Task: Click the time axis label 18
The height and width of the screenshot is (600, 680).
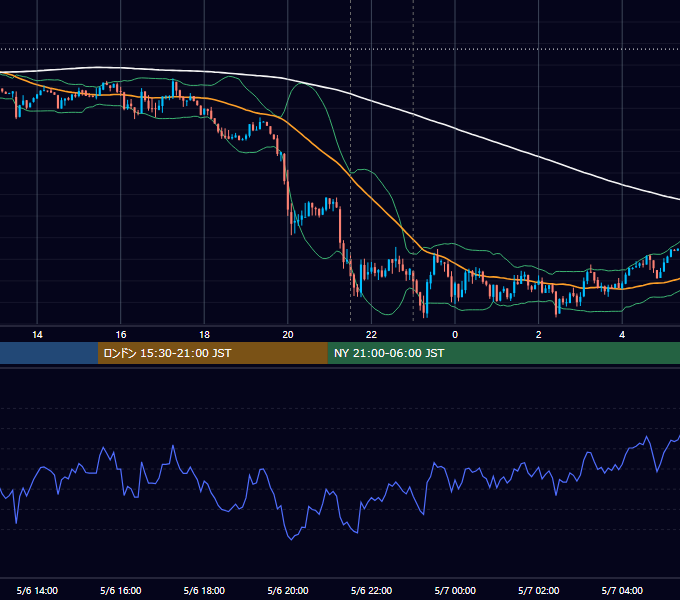Action: click(204, 335)
